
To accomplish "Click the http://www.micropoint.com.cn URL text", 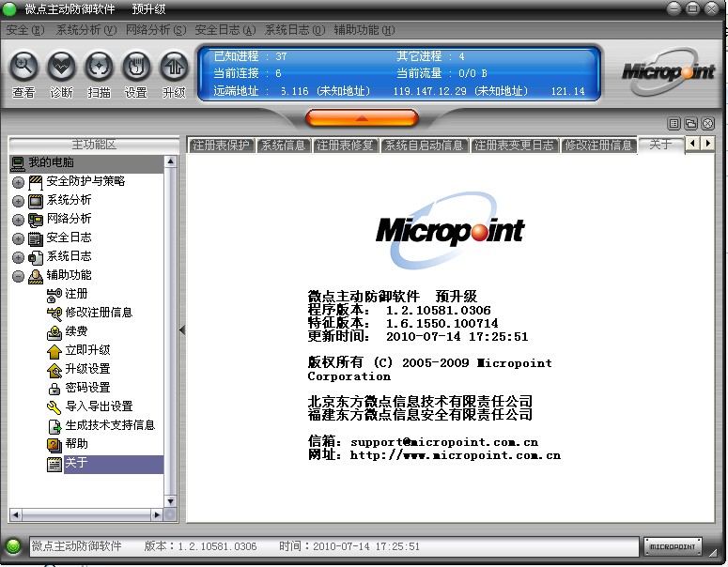I will pos(455,455).
